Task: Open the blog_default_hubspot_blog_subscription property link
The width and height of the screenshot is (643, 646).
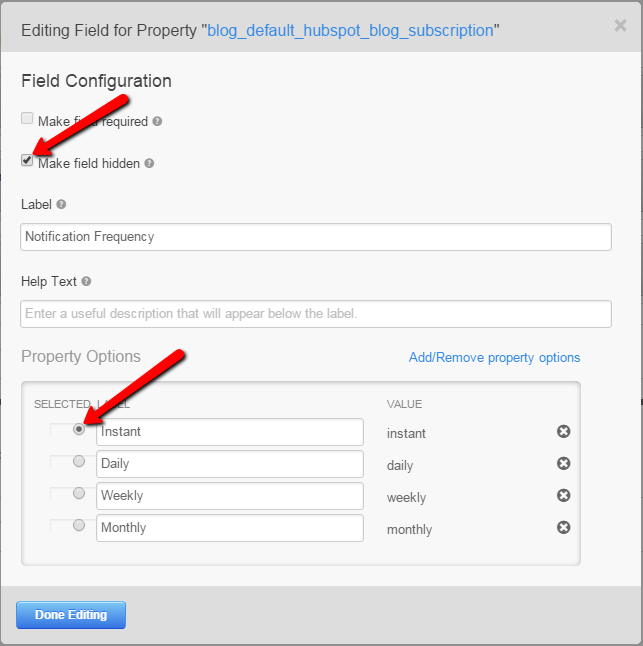Action: coord(350,31)
